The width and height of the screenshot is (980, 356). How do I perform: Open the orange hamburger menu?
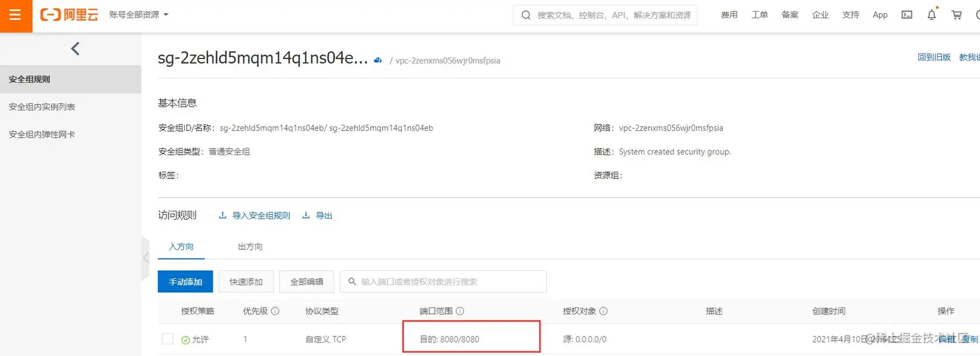[x=16, y=16]
